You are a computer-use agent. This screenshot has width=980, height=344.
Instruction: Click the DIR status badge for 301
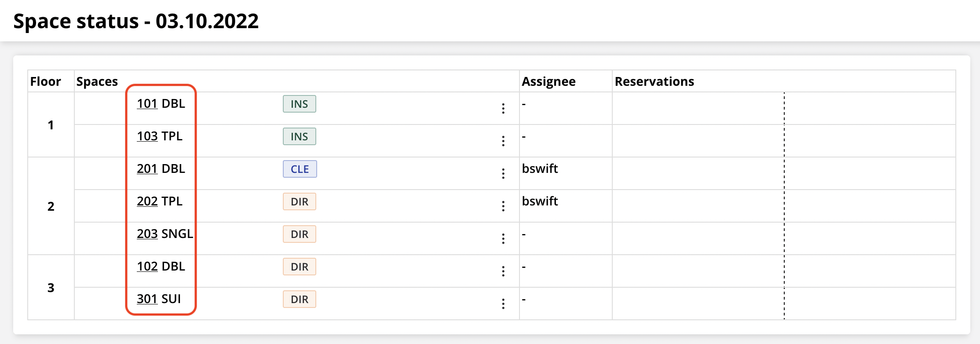[x=299, y=300]
